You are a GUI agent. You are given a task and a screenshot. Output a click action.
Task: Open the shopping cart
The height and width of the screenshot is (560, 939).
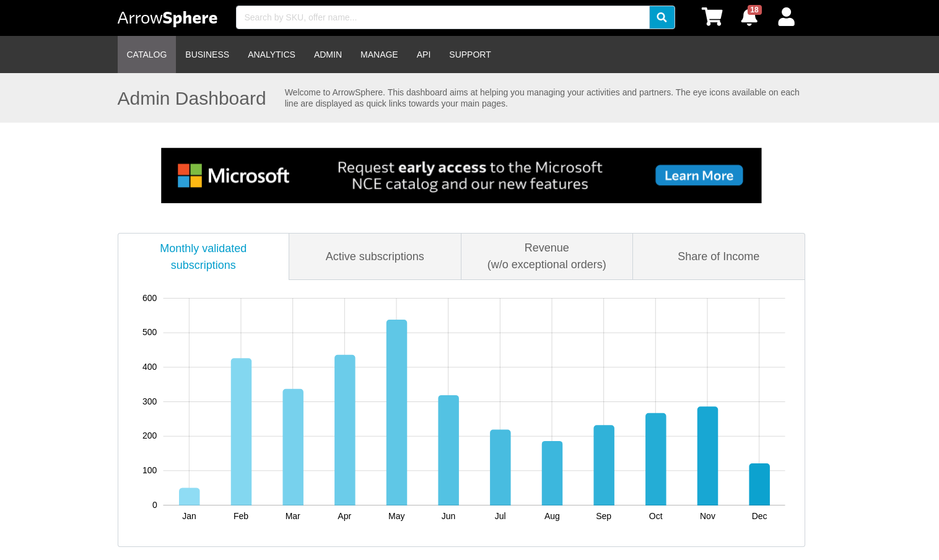point(712,17)
